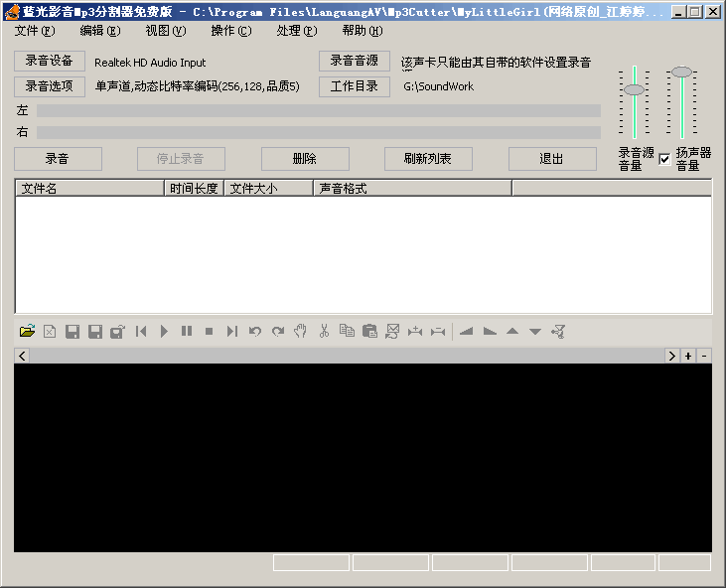Click the marker icon with minus sign
Viewport: 726px width, 588px height.
point(438,331)
